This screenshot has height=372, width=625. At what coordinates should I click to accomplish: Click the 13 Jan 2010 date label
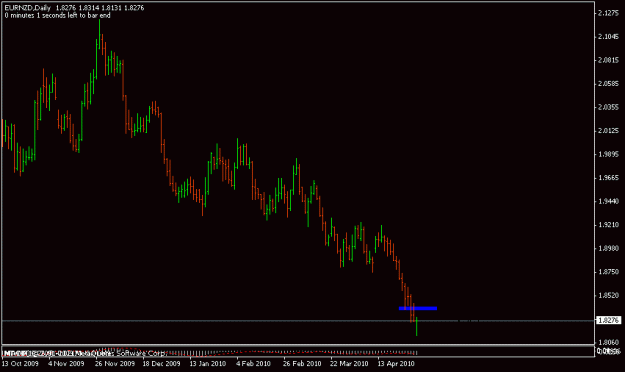208,364
